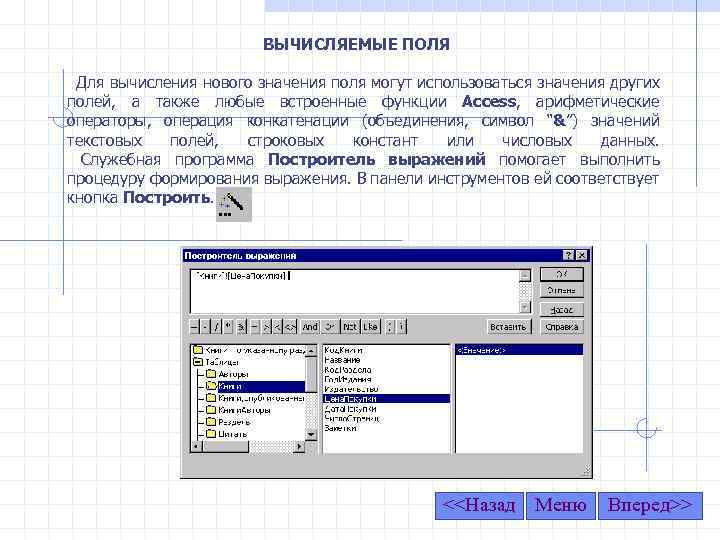Viewport: 720px width, 540px height.
Task: Click the folder icon next to КнигиАвторы
Action: pos(211,410)
